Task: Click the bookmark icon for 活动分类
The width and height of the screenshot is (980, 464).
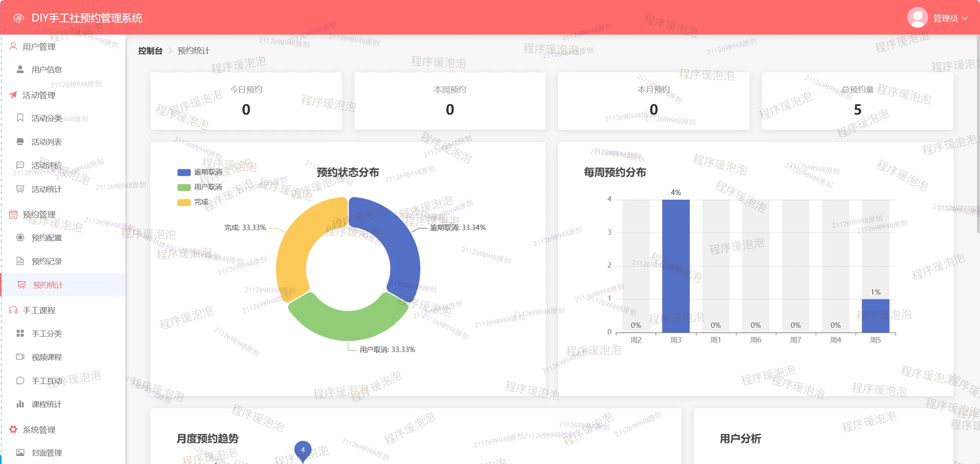Action: click(x=20, y=118)
